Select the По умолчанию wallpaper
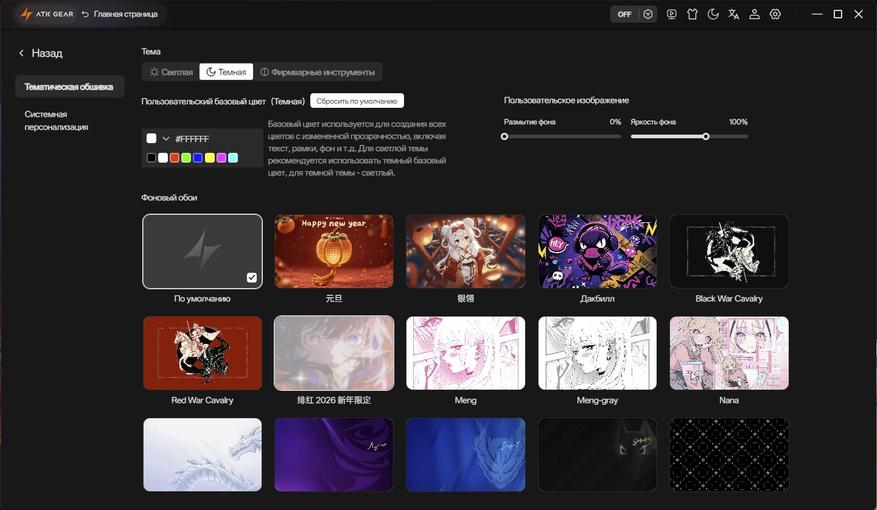 pos(202,251)
